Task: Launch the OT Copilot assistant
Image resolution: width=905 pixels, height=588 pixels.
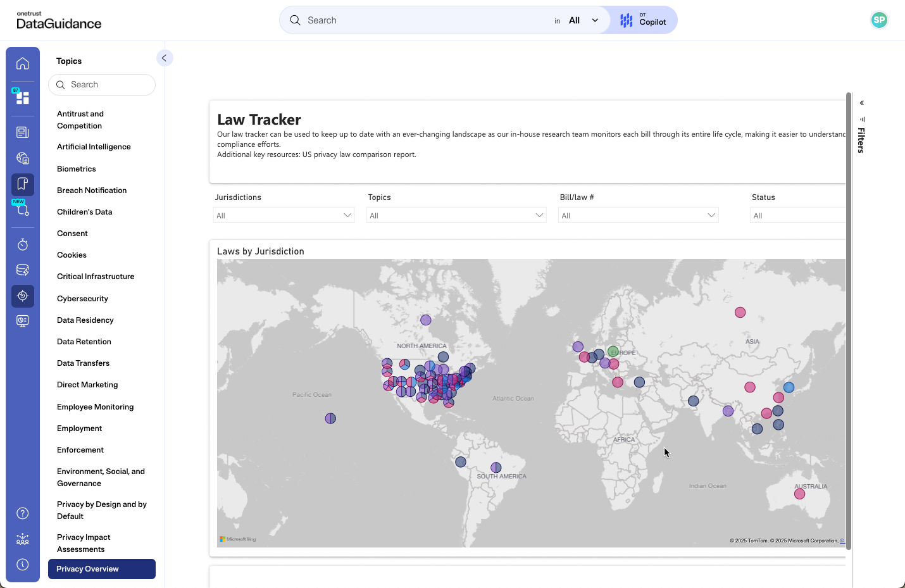Action: tap(643, 21)
